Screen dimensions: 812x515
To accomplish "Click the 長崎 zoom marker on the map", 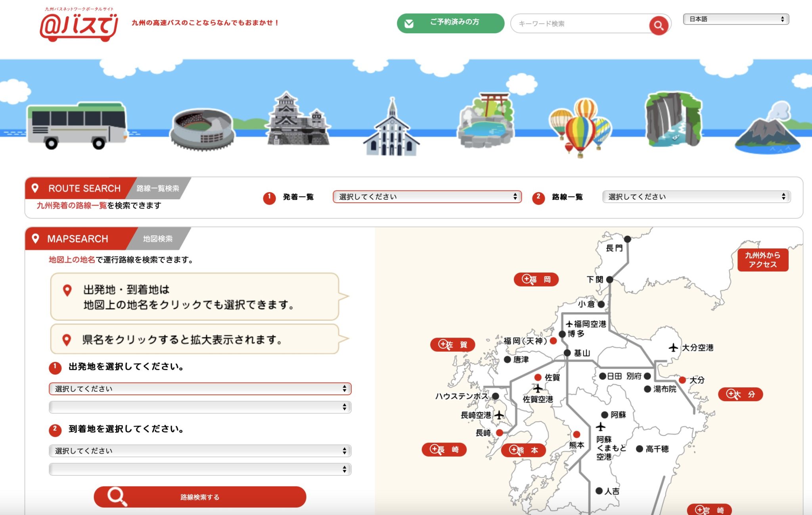I will pyautogui.click(x=444, y=450).
